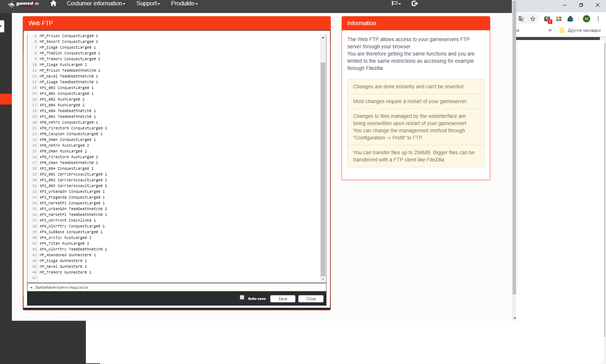
Task: Click the 'Changes are done instantly' notice
Action: point(416,86)
